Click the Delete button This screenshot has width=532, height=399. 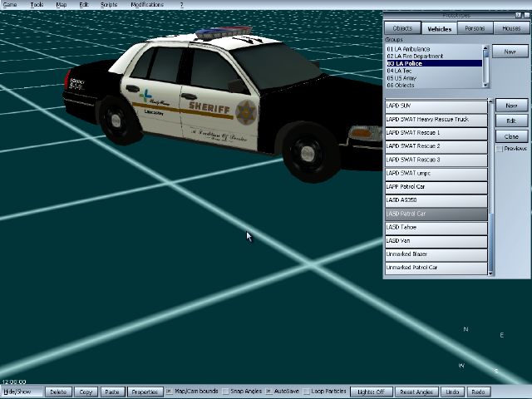[58, 392]
